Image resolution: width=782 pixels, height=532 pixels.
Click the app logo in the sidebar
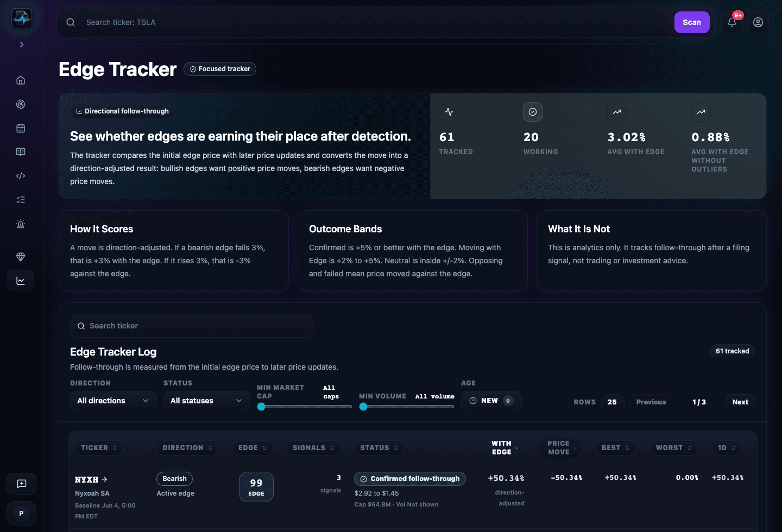[x=22, y=18]
